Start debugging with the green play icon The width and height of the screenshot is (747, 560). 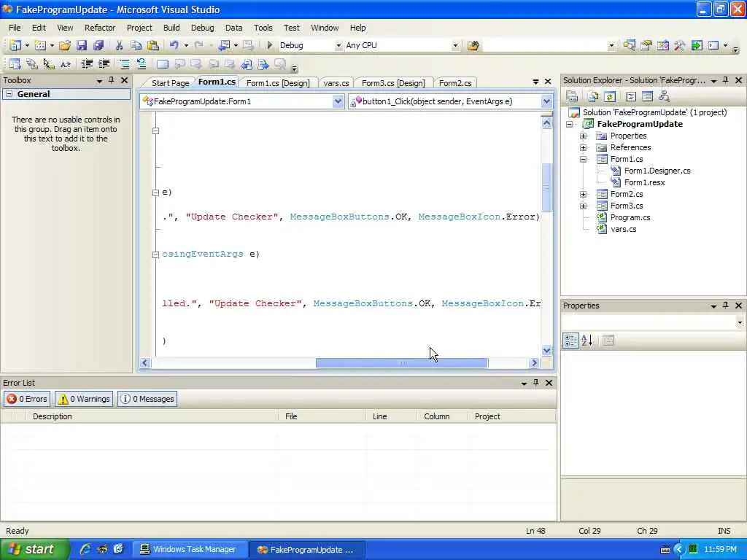tap(270, 45)
